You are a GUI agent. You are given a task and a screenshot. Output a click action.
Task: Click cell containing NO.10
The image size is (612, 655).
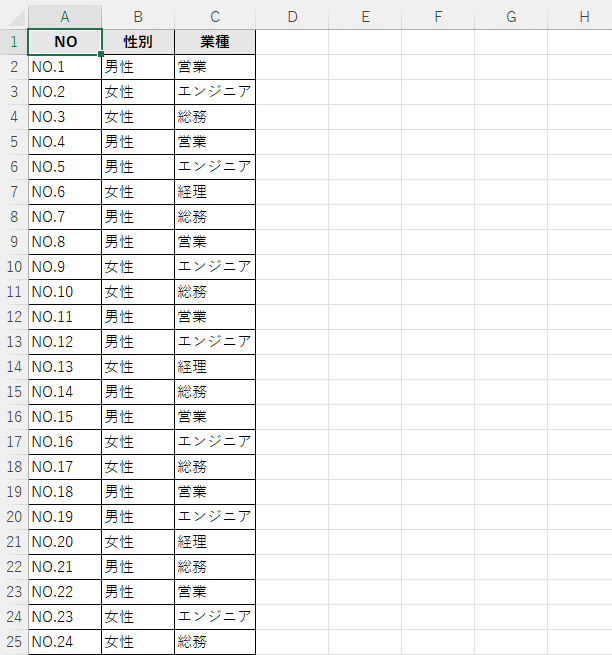[65, 292]
